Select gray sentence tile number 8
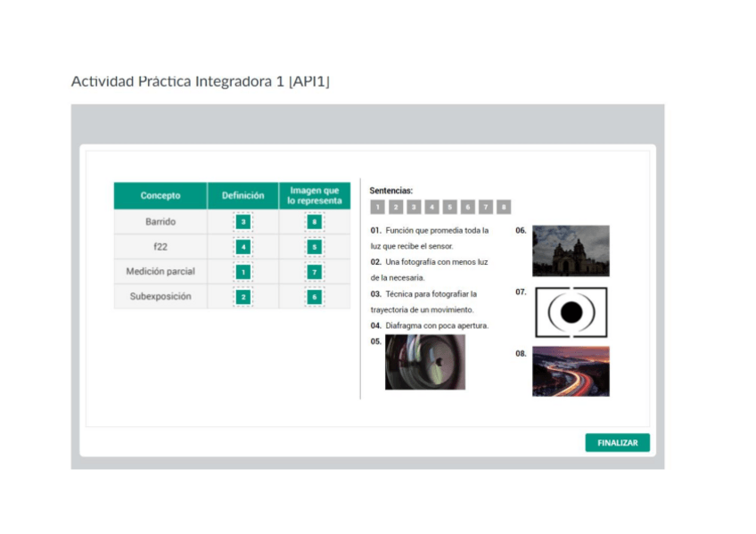 tap(504, 207)
